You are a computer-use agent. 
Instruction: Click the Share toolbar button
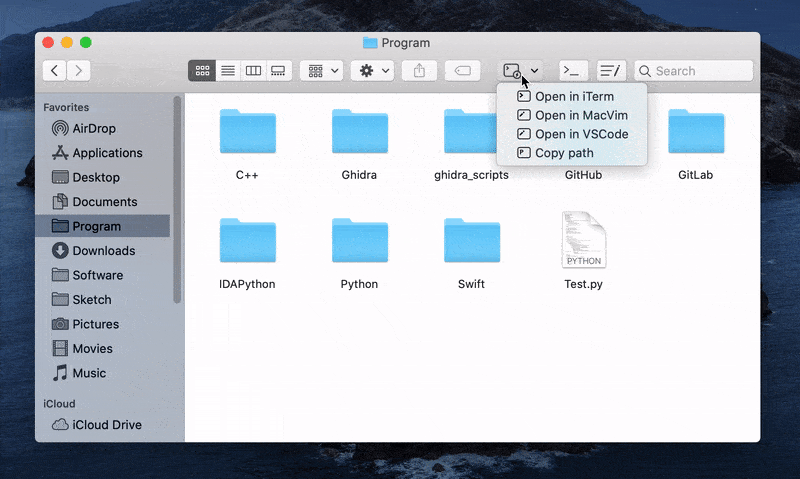pos(419,71)
